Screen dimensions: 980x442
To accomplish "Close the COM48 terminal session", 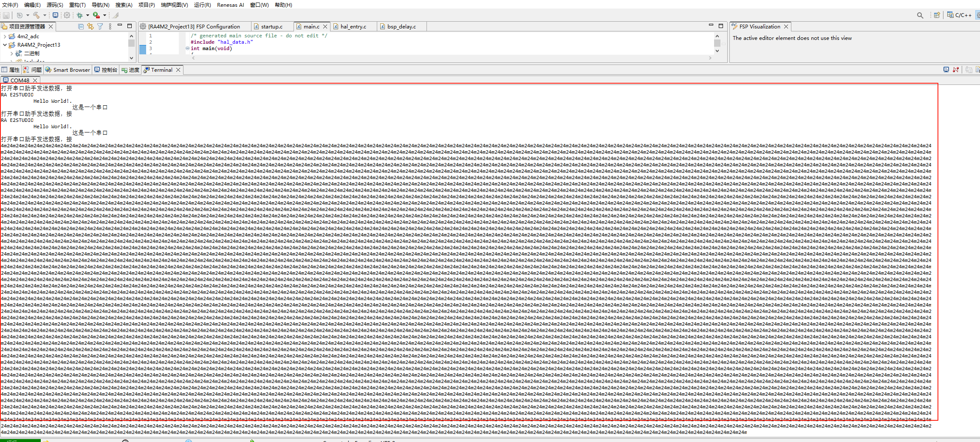I will pos(35,80).
